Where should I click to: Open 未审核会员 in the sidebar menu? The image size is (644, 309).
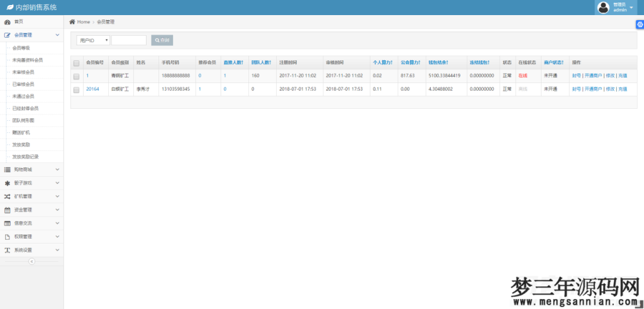(x=23, y=72)
